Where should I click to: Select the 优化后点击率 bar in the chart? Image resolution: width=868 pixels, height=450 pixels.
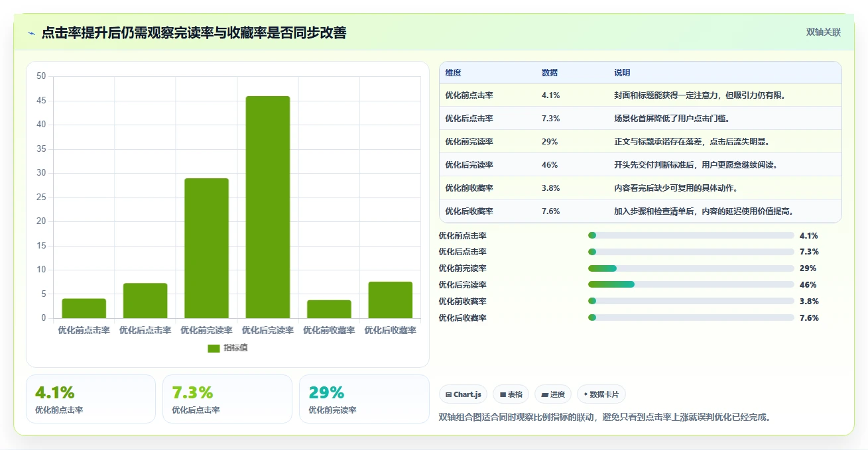point(145,301)
